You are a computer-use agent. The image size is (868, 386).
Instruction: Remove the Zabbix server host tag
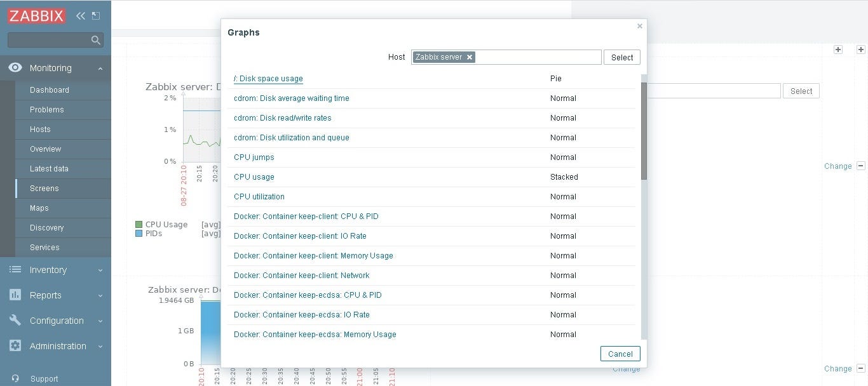470,57
